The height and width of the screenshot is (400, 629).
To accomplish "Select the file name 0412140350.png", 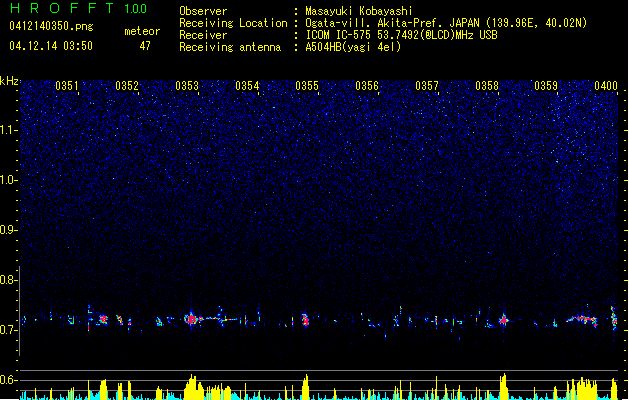I will 51,26.
